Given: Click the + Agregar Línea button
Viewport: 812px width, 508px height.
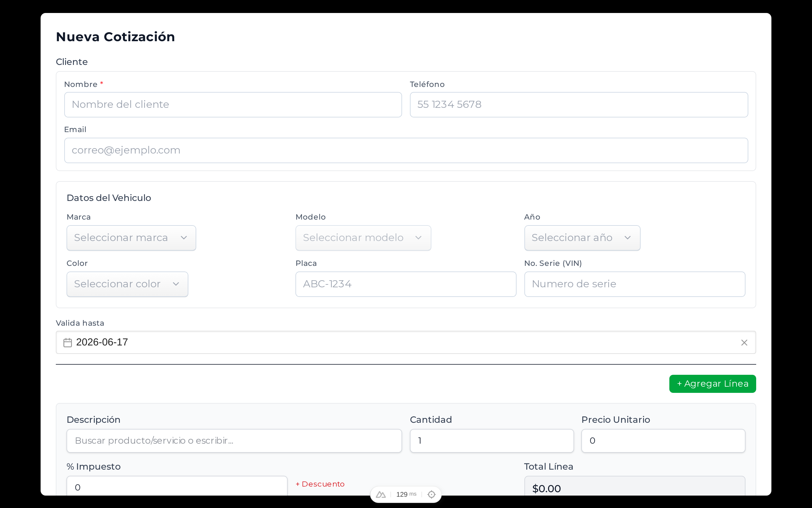Looking at the screenshot, I should pos(712,384).
